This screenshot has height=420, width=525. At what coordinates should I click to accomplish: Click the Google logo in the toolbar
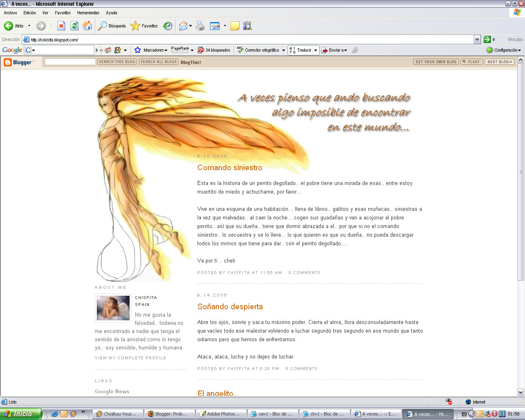click(12, 50)
